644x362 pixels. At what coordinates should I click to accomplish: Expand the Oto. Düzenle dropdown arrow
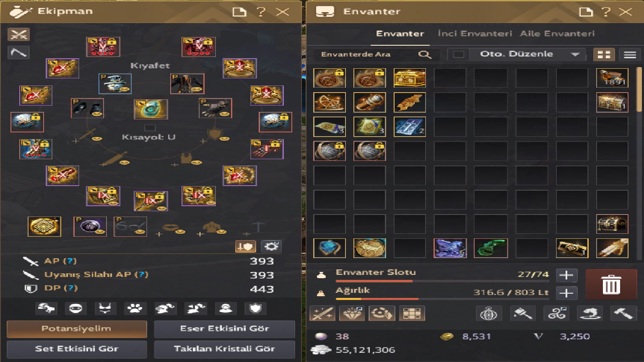tap(575, 54)
